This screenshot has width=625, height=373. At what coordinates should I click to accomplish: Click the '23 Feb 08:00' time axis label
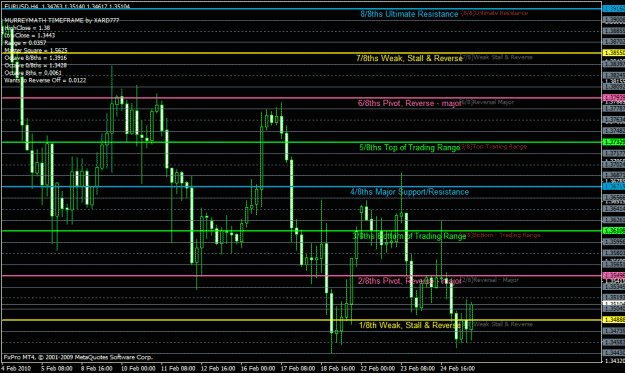click(418, 368)
